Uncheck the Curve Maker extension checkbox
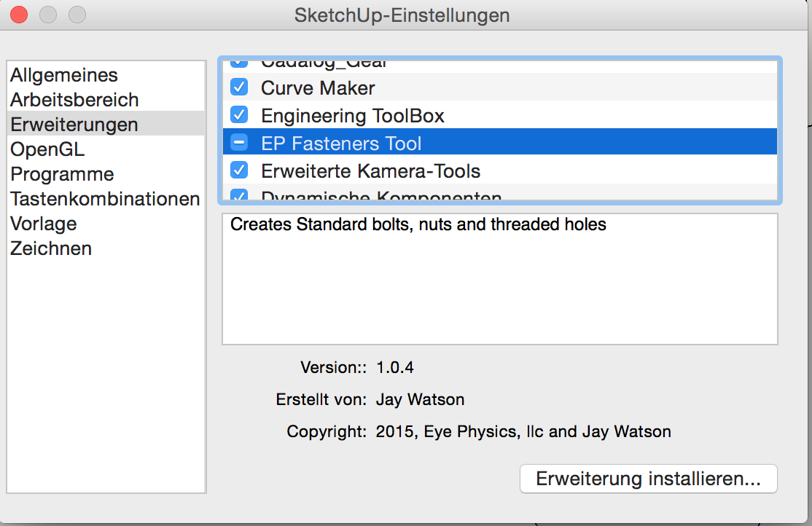Image resolution: width=812 pixels, height=526 pixels. 239,88
